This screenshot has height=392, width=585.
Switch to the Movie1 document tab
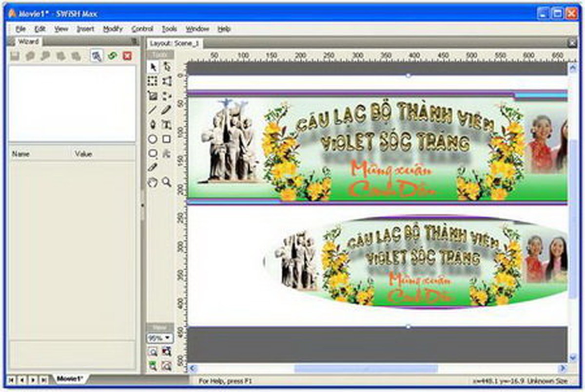click(x=70, y=379)
